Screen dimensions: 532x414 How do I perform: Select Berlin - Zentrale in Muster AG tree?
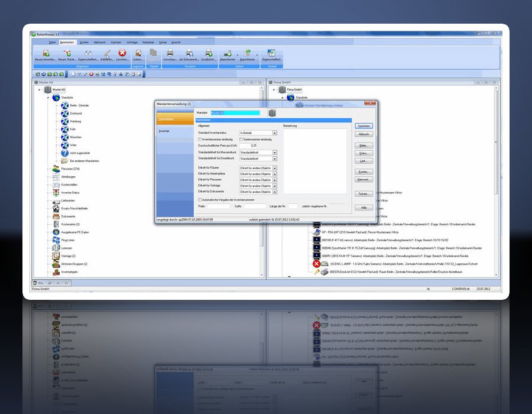(x=79, y=105)
